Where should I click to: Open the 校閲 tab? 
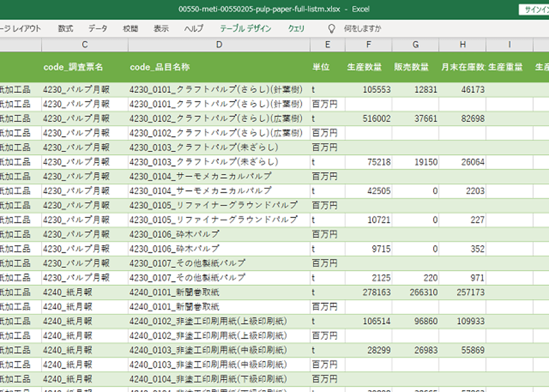pyautogui.click(x=130, y=29)
